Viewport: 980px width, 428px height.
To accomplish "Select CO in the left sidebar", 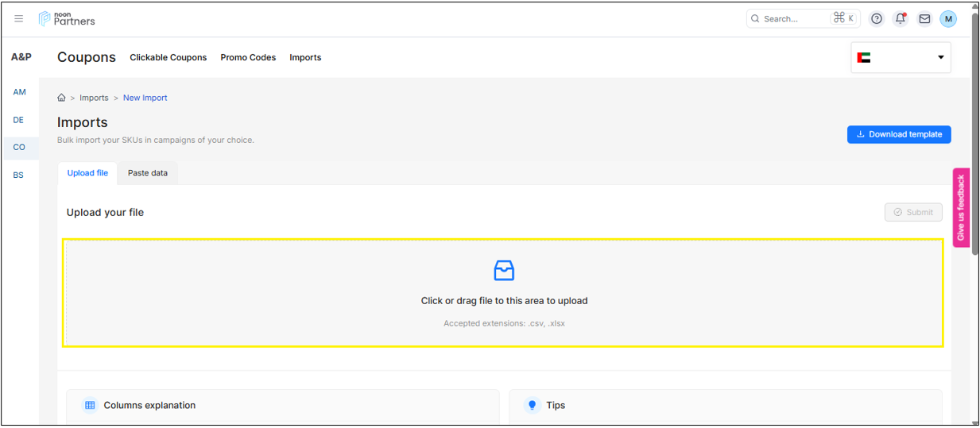I will [x=19, y=147].
